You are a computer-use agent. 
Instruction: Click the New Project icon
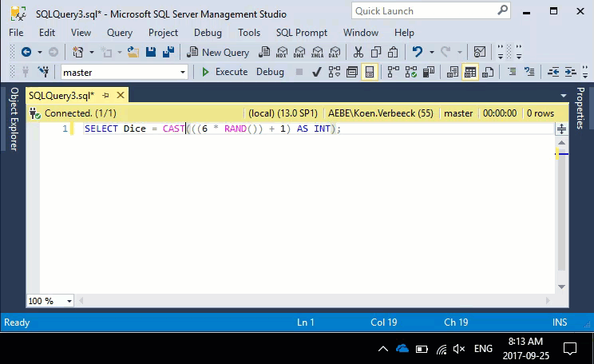(x=78, y=52)
